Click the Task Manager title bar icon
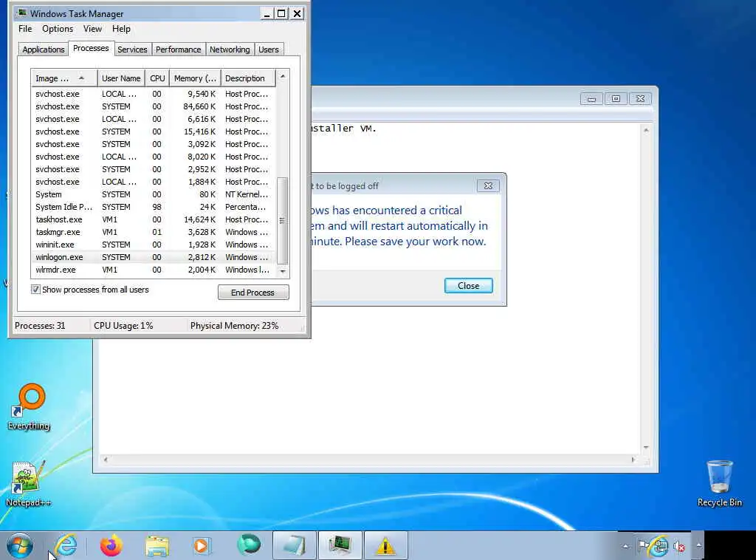 click(x=22, y=13)
